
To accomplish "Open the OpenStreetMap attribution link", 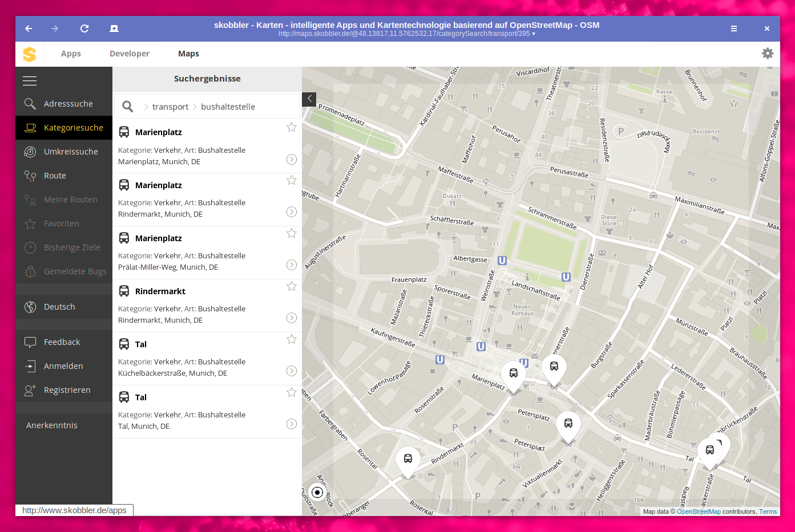I will tap(699, 511).
